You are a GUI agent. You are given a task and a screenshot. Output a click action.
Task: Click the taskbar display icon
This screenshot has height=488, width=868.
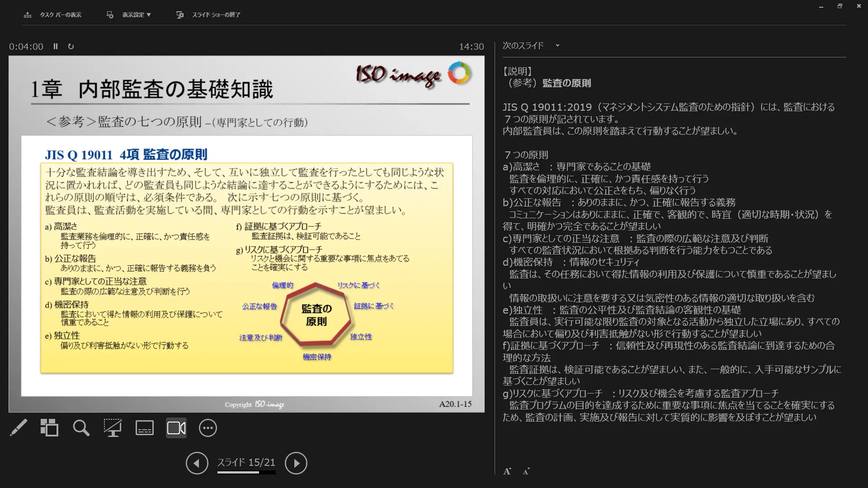click(x=28, y=15)
